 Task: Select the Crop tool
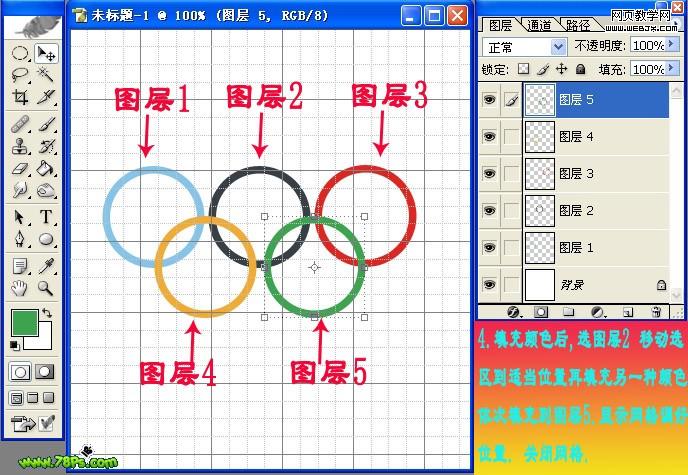pyautogui.click(x=20, y=96)
